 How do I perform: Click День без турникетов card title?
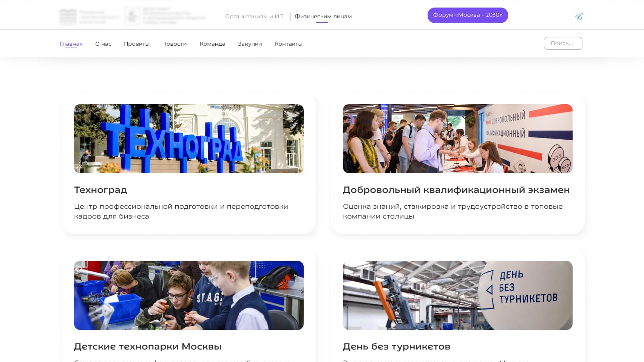(x=397, y=347)
